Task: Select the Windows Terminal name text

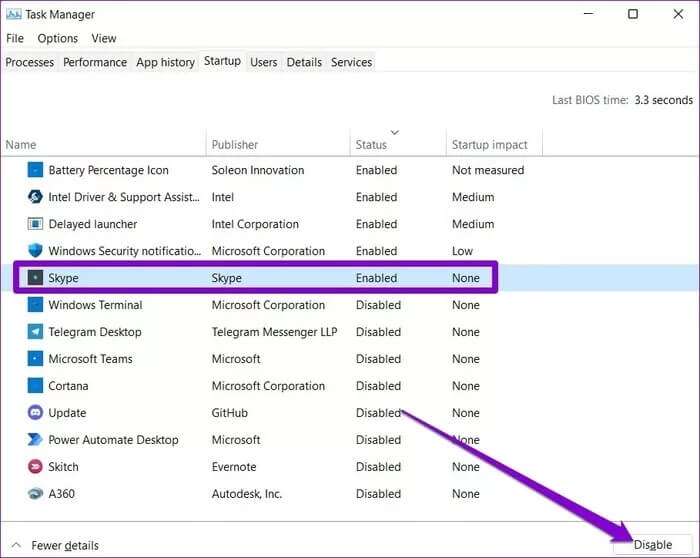Action: click(x=96, y=305)
